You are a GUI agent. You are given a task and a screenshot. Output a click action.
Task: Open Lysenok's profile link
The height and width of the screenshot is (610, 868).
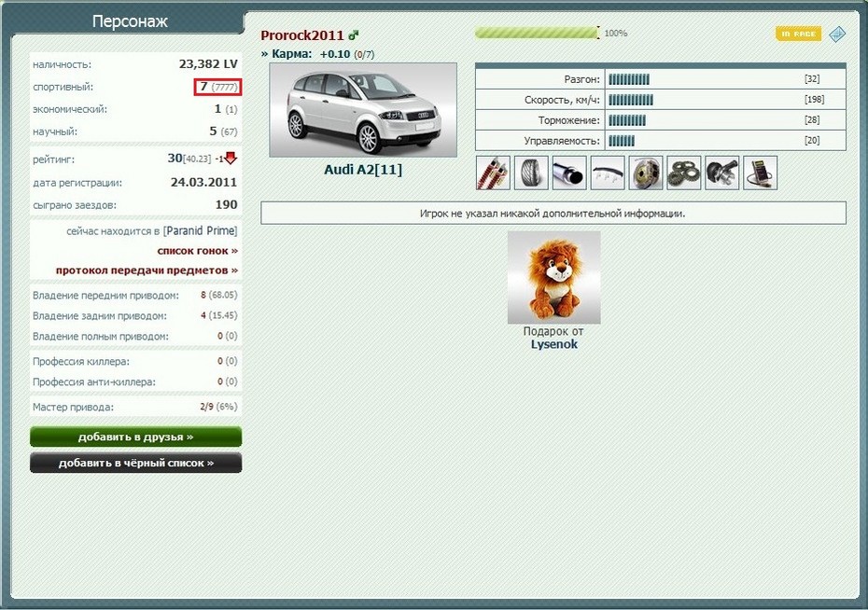coord(554,344)
